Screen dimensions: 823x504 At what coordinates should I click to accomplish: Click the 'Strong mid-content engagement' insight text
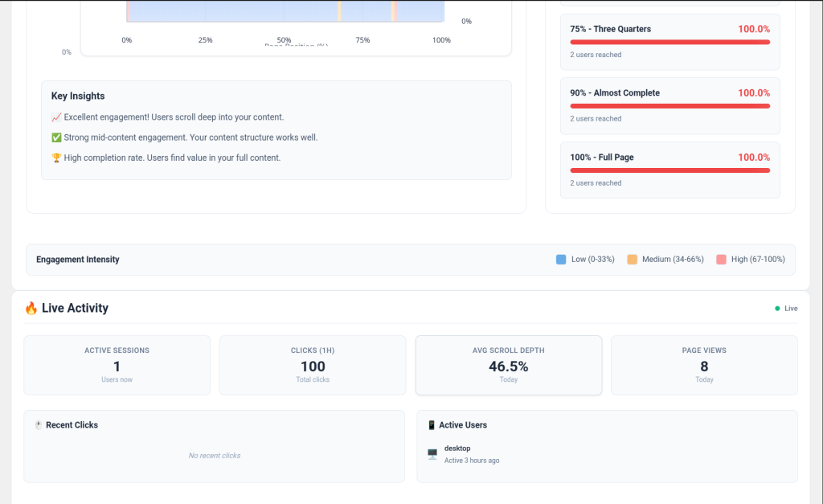(190, 137)
